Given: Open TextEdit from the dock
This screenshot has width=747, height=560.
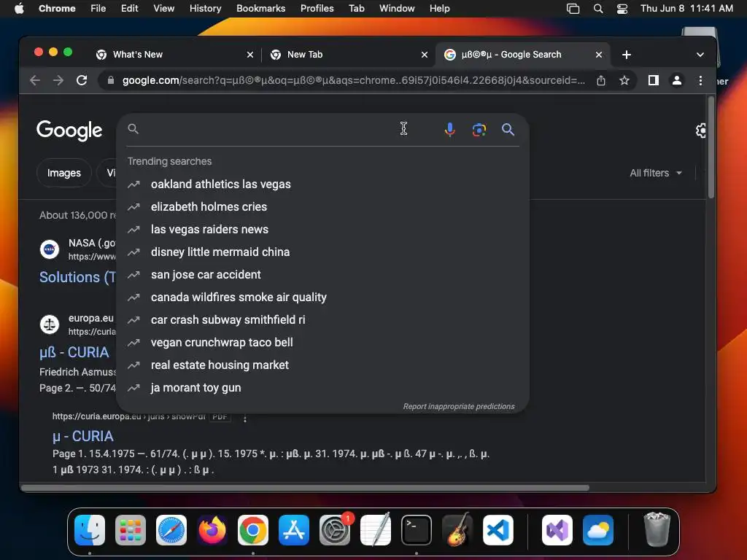Looking at the screenshot, I should coord(376,529).
